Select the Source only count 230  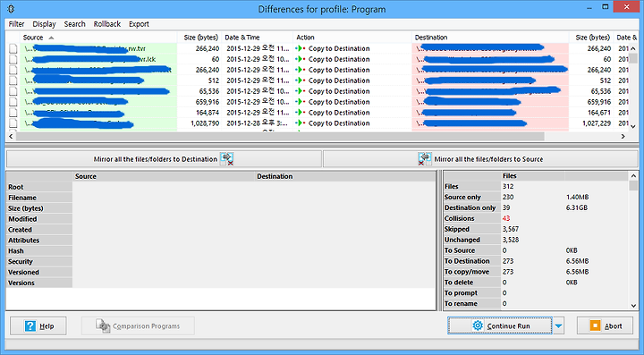(x=508, y=197)
